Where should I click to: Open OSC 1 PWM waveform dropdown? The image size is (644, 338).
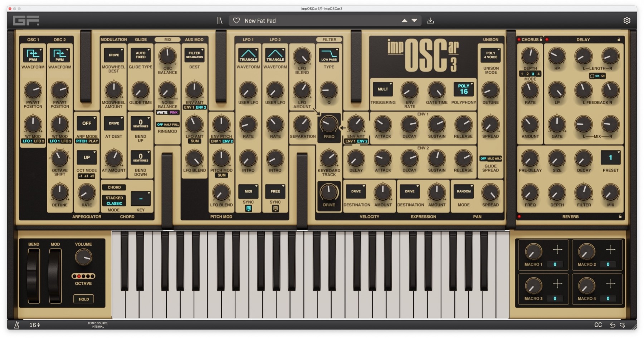pos(33,55)
